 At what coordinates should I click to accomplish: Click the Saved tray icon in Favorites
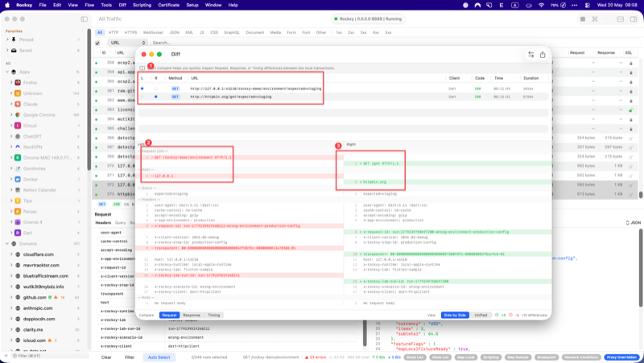point(14,51)
